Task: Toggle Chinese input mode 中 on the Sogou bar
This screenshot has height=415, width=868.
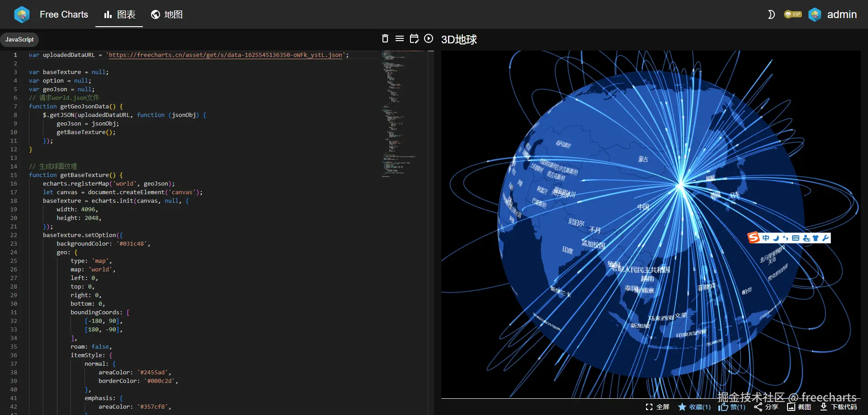Action: coord(765,238)
